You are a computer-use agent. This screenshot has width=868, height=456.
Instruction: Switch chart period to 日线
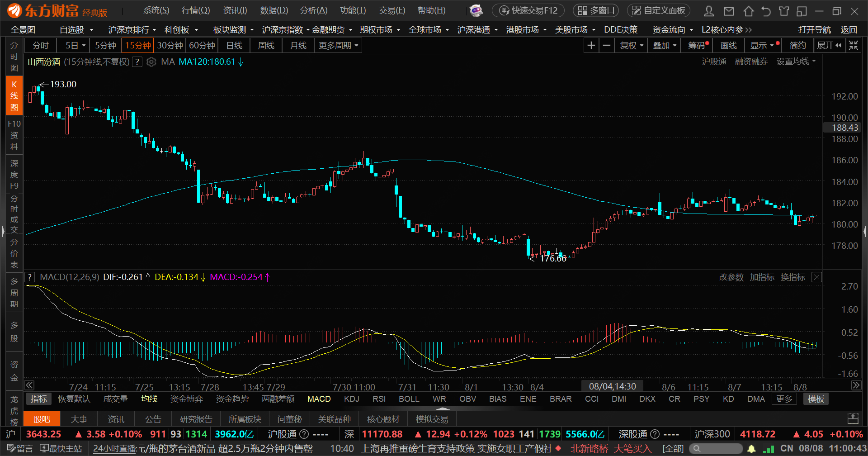(x=234, y=45)
